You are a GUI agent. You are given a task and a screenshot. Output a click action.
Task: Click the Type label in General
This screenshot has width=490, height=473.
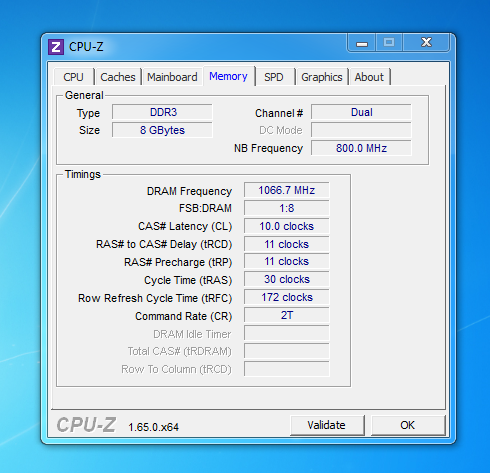88,113
